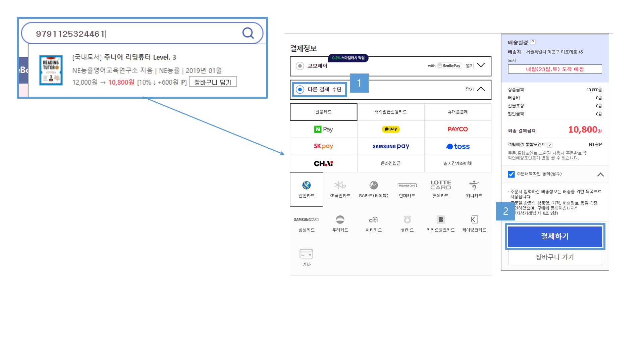Select PAYCO payment logo
The image size is (644, 349).
[x=458, y=129]
